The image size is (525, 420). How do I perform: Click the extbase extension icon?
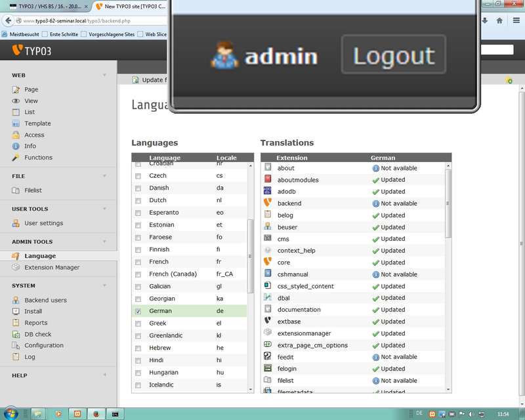pos(268,320)
